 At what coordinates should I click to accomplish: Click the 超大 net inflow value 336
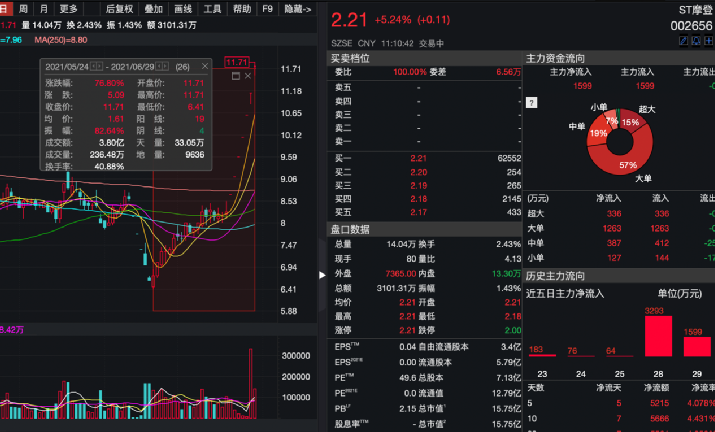coord(614,213)
